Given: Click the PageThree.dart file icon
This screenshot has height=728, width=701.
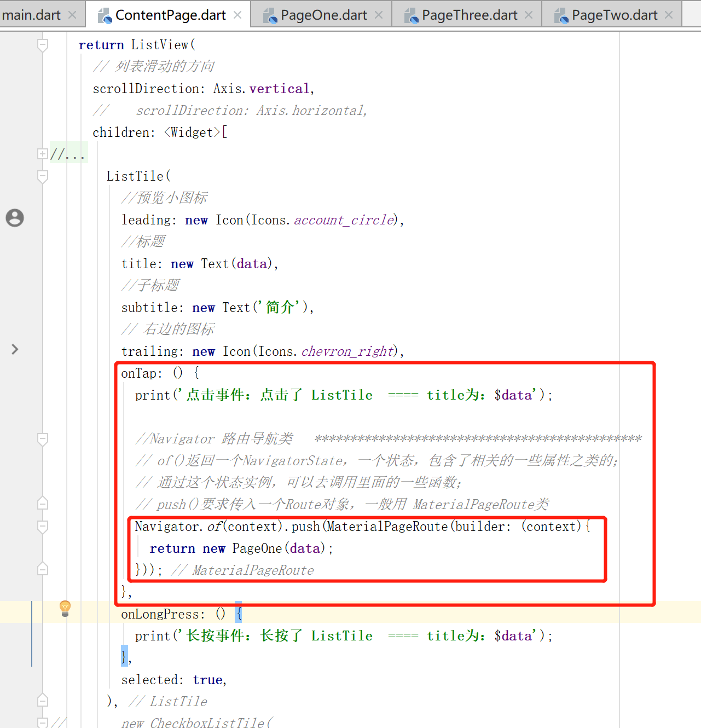Looking at the screenshot, I should click(x=411, y=16).
